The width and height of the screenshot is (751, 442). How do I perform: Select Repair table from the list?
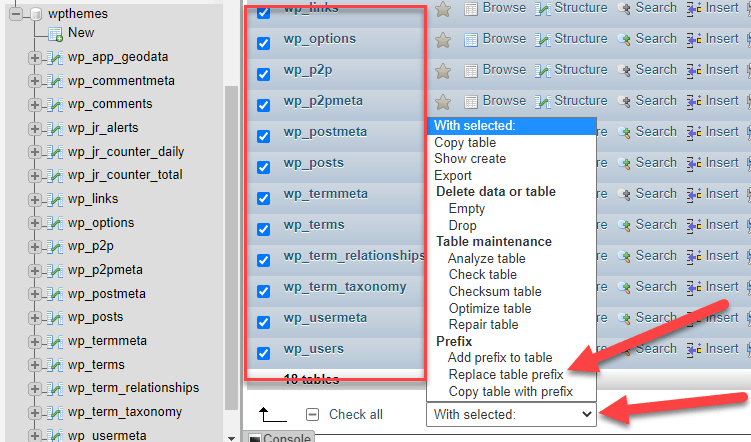coord(483,325)
